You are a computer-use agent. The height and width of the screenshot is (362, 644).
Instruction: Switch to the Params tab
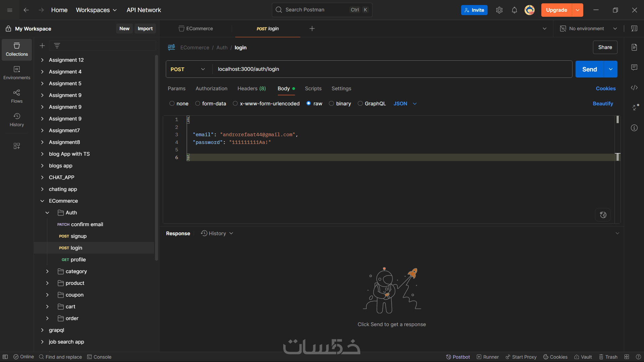[177, 89]
